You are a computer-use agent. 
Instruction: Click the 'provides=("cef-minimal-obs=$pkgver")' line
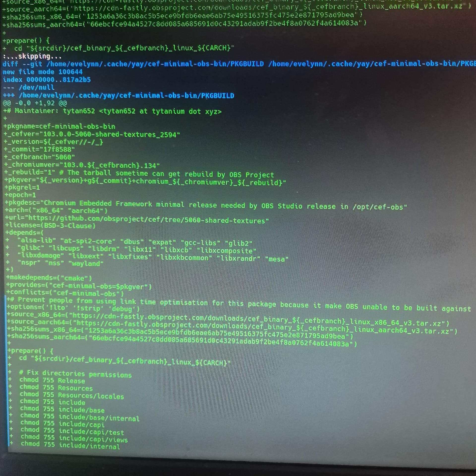tap(79, 286)
